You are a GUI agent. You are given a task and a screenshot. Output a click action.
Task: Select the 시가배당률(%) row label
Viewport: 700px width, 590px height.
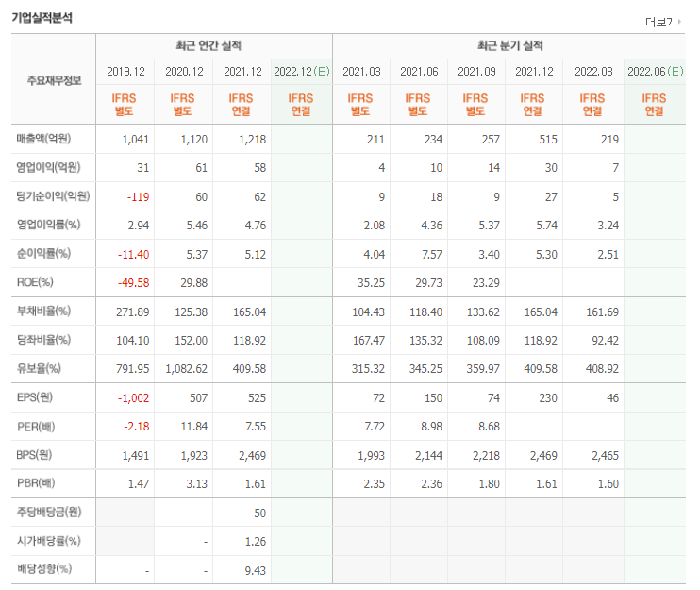pyautogui.click(x=49, y=541)
